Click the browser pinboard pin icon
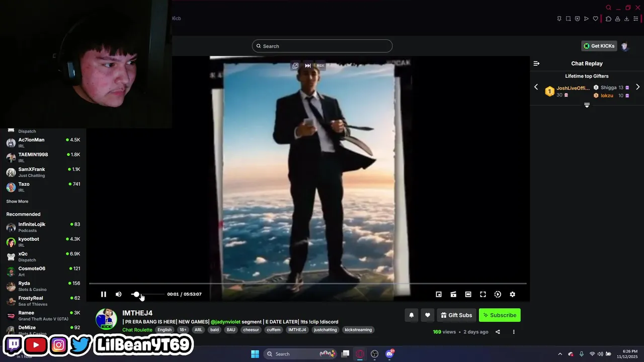The height and width of the screenshot is (362, 644). click(x=559, y=19)
